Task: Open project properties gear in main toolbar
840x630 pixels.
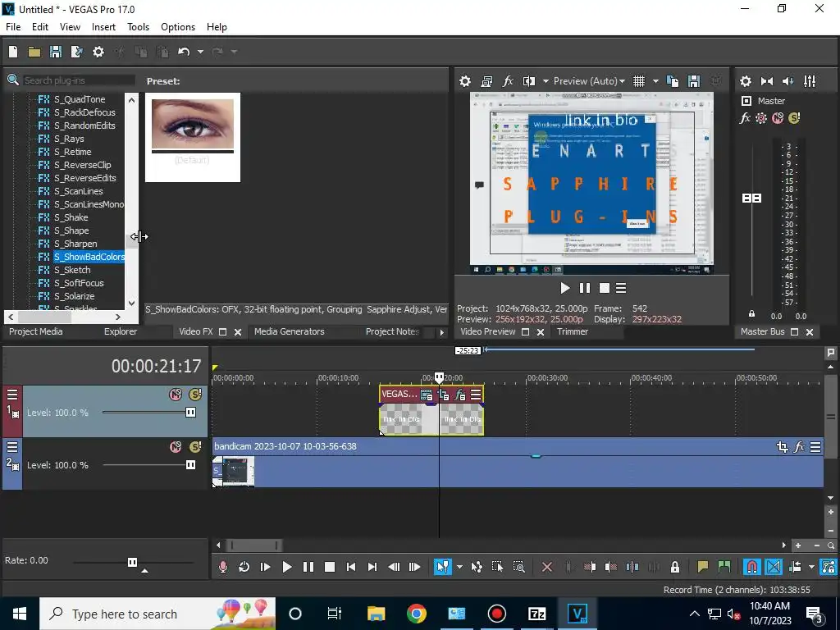Action: point(98,52)
